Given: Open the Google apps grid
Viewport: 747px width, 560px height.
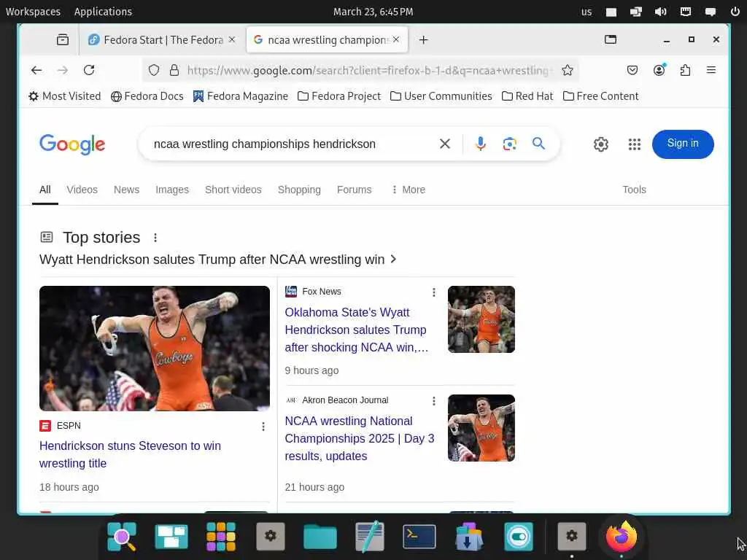Looking at the screenshot, I should (x=634, y=144).
